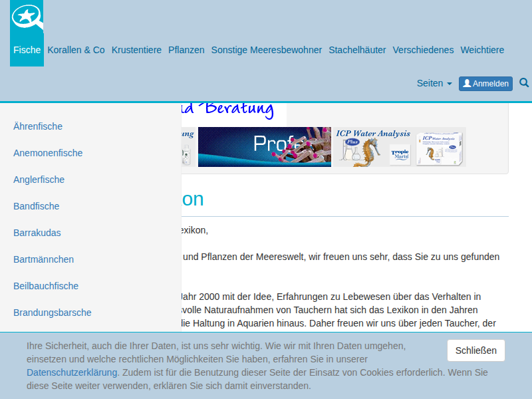The width and height of the screenshot is (532, 399).
Task: Select Ährenfische in the submenu
Action: pos(38,126)
